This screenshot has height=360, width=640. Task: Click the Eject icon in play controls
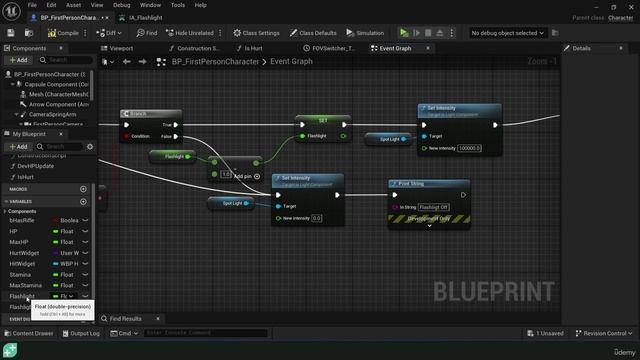(x=440, y=33)
